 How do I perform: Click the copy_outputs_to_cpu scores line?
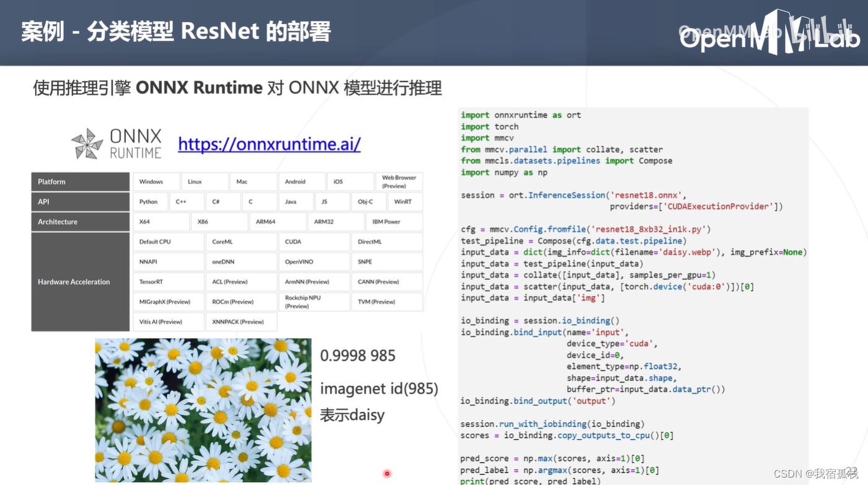567,435
